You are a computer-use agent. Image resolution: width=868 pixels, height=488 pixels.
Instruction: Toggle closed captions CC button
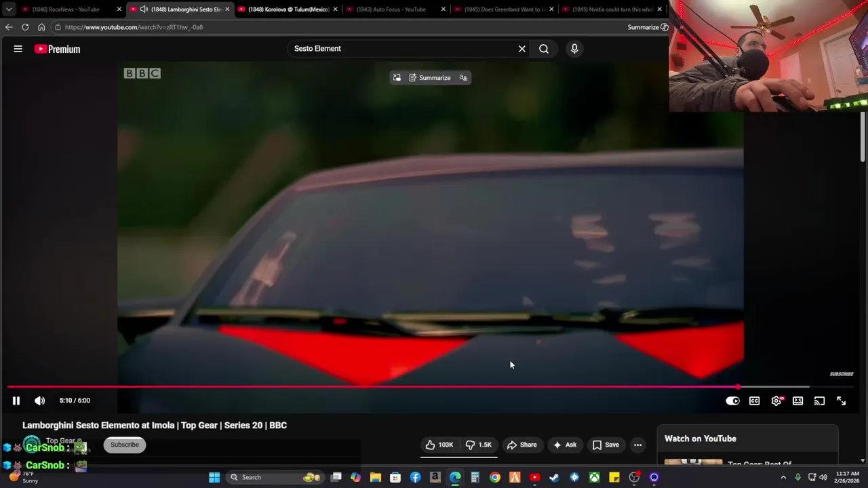(754, 401)
